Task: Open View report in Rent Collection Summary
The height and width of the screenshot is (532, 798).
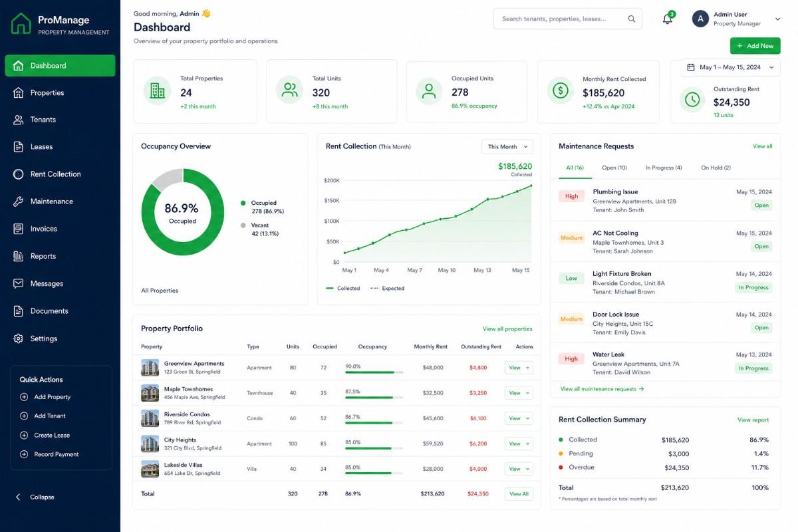Action: pyautogui.click(x=753, y=420)
